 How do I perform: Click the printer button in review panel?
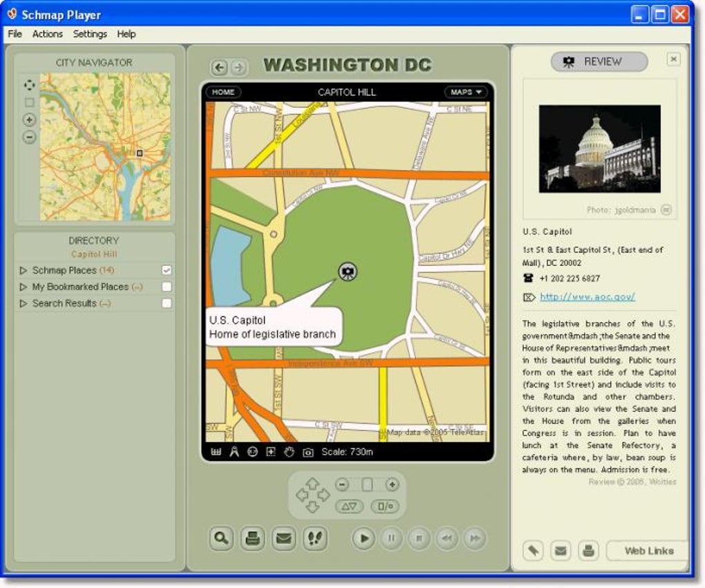(x=588, y=550)
